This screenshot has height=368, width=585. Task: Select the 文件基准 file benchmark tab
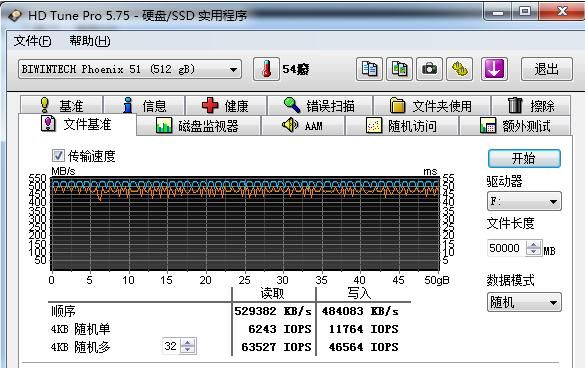tap(77, 124)
